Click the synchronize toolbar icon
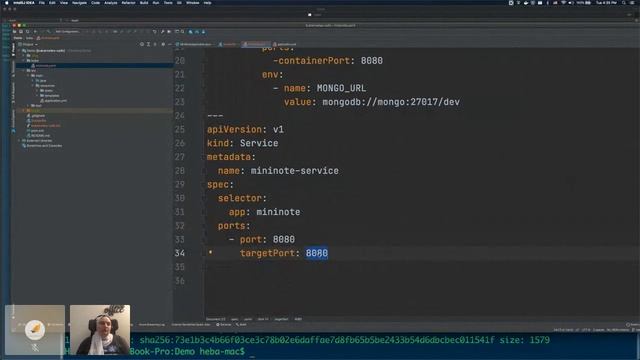The image size is (640, 360). pos(27,31)
